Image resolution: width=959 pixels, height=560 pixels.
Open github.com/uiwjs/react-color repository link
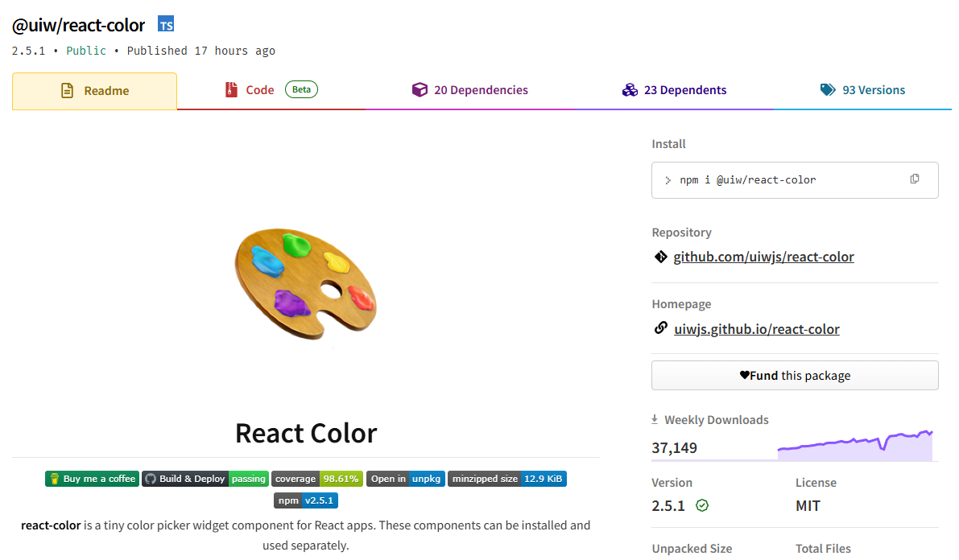pos(763,256)
